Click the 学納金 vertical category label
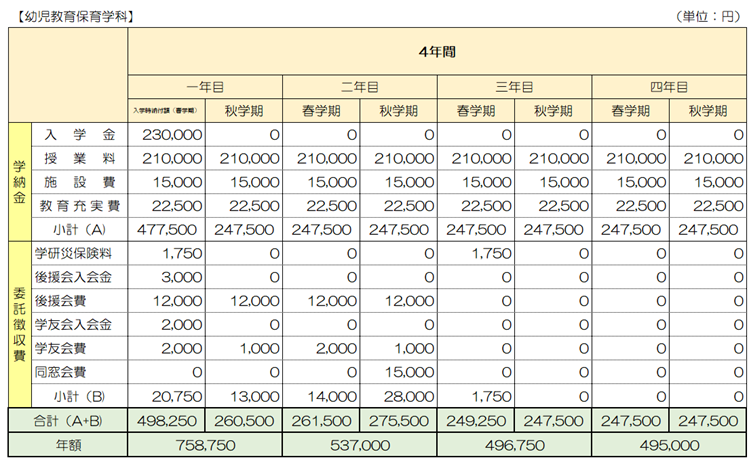Screen dimensions: 749x460 click(20, 182)
